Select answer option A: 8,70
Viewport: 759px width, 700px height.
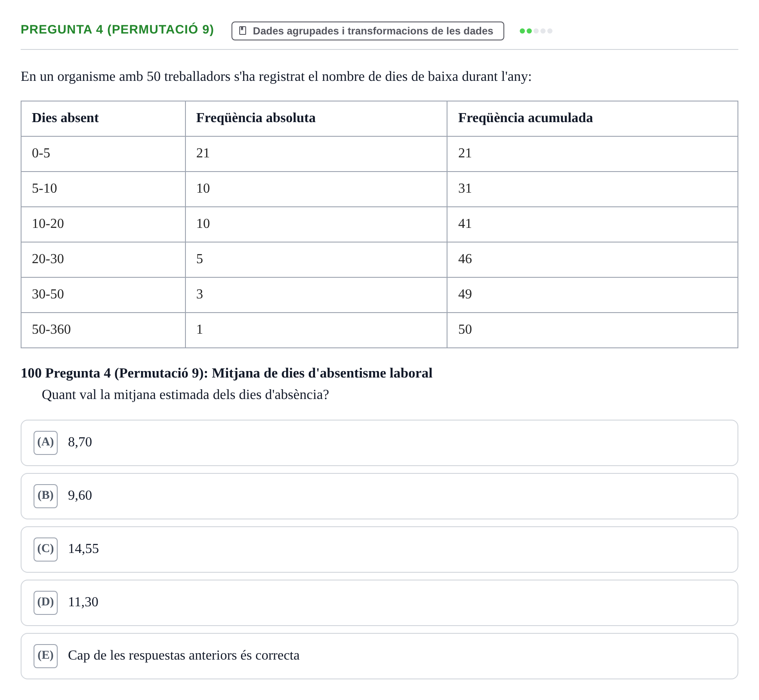pyautogui.click(x=379, y=443)
